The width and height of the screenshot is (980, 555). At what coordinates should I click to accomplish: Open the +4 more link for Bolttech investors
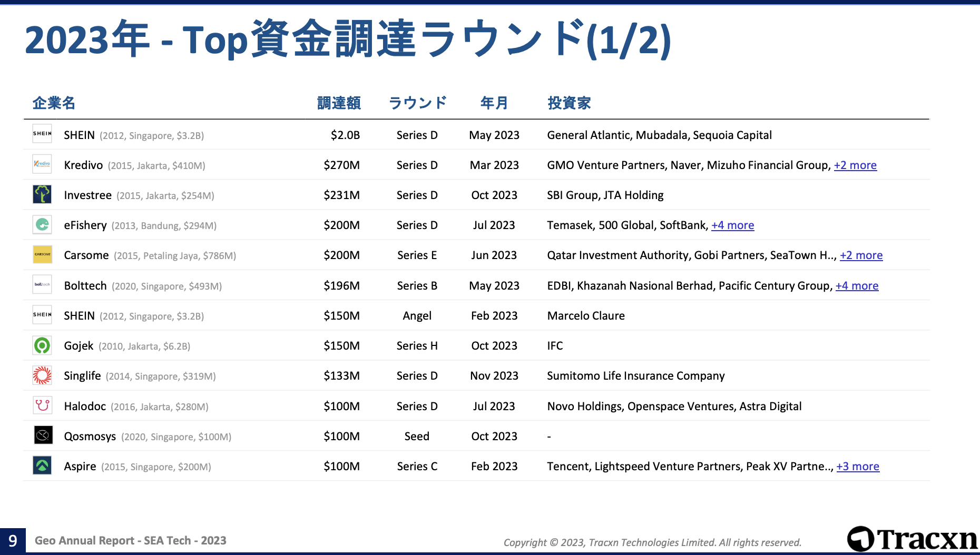857,286
